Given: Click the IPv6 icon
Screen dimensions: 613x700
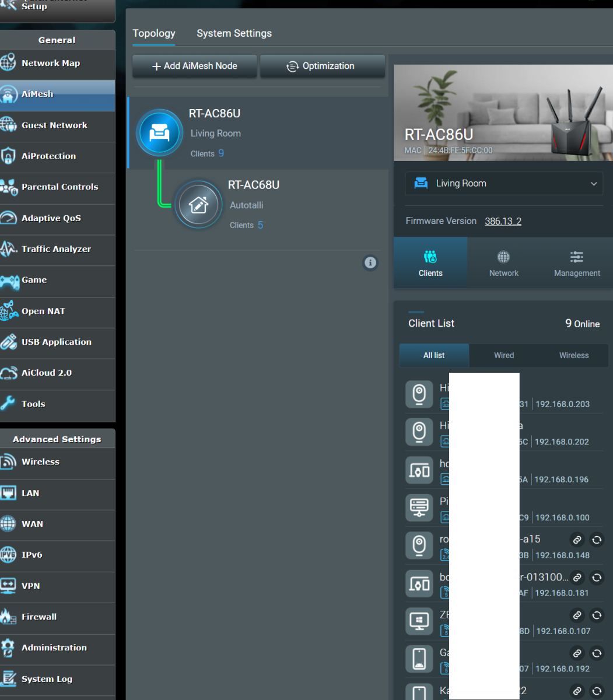Looking at the screenshot, I should [x=8, y=555].
